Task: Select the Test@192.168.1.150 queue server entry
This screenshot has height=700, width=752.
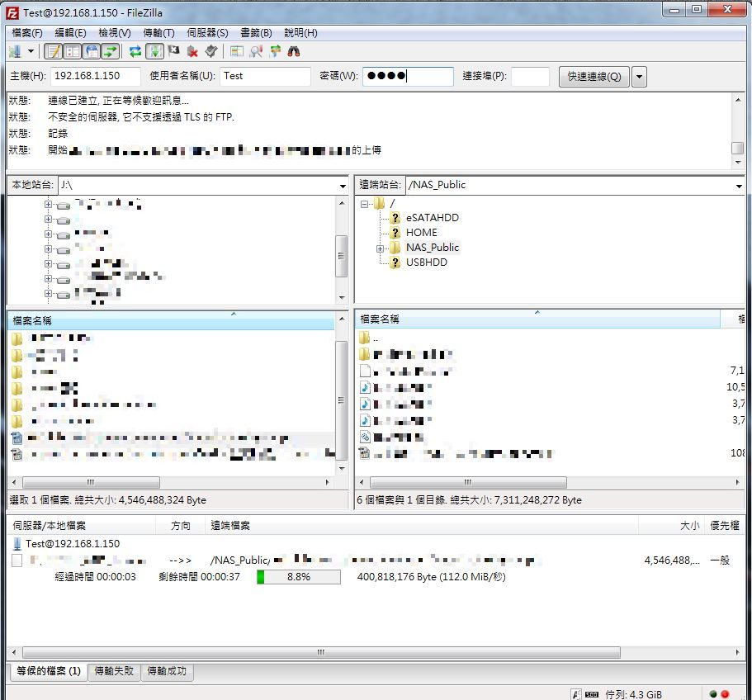Action: pos(73,544)
